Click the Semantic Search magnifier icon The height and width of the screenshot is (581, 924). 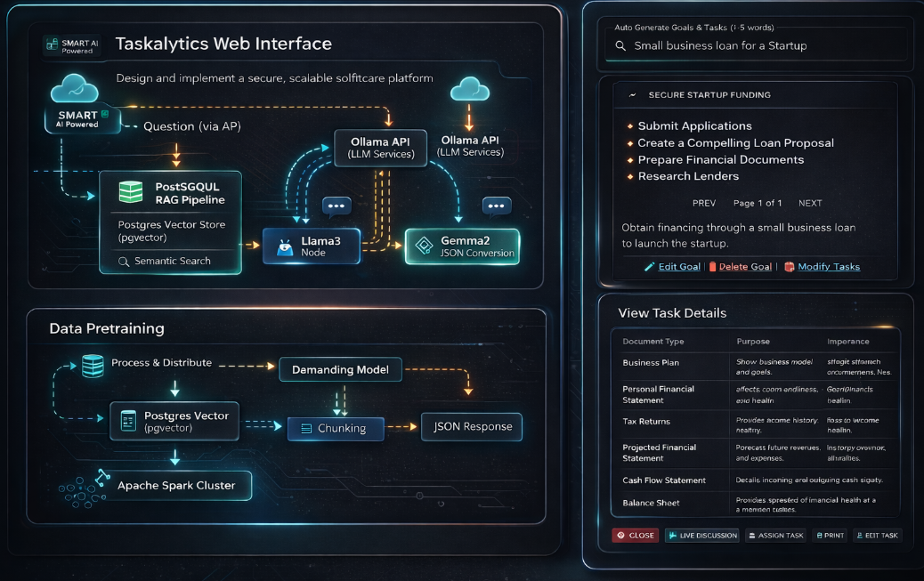coord(124,261)
